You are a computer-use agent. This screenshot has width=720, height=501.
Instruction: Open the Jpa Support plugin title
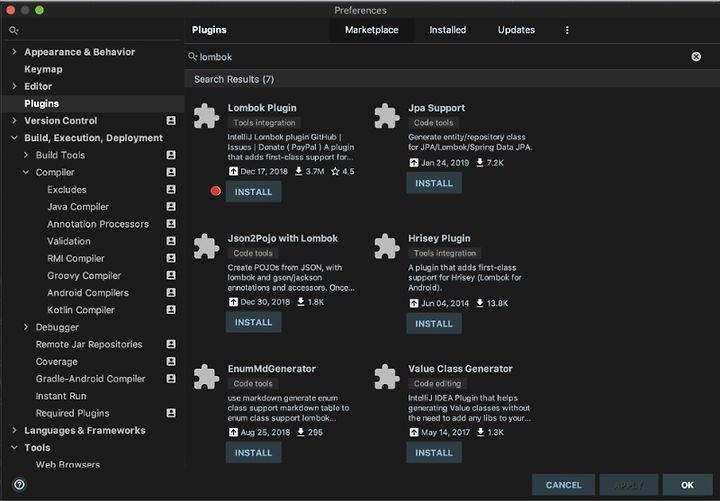click(x=436, y=108)
